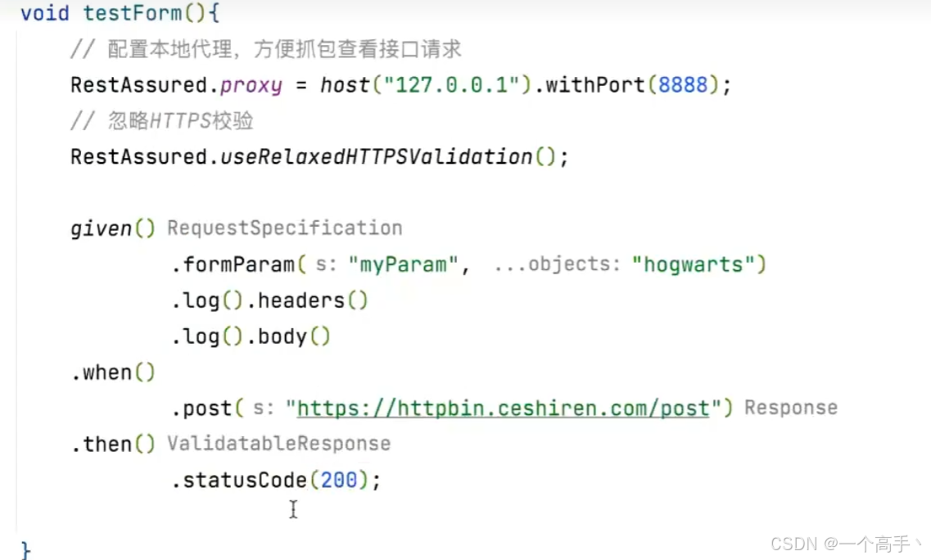The width and height of the screenshot is (931, 560).
Task: Click the Chinese comment about local proxy
Action: tap(265, 48)
